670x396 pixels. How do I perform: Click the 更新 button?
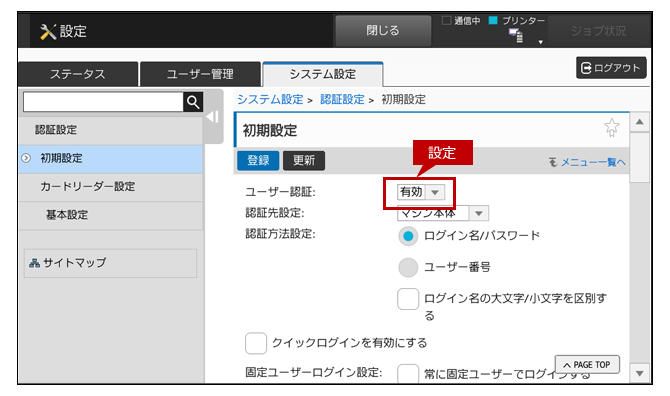304,161
